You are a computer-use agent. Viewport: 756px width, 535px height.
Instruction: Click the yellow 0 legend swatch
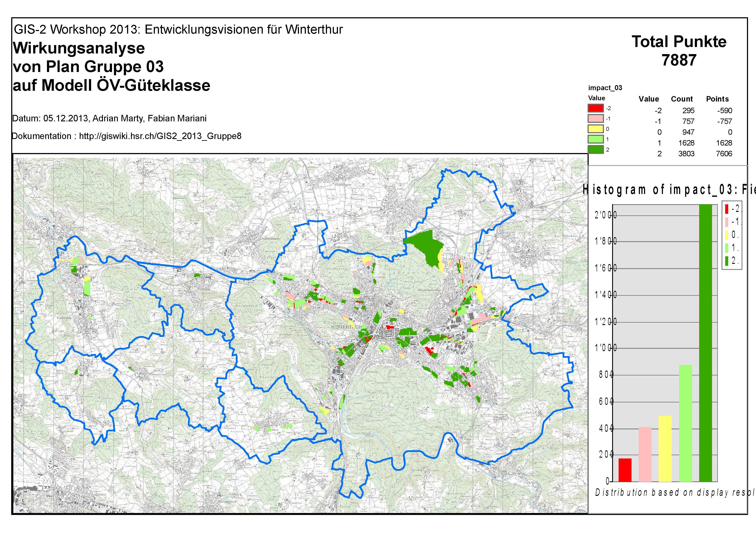(595, 129)
